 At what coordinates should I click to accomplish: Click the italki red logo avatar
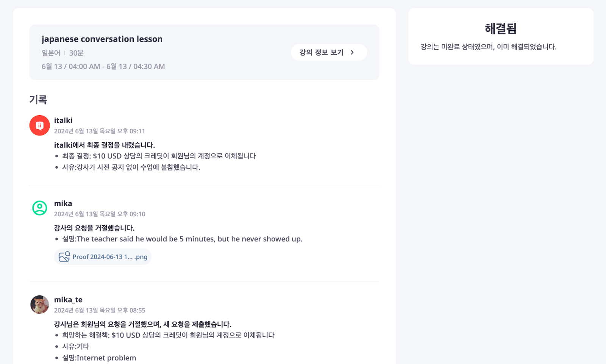40,125
